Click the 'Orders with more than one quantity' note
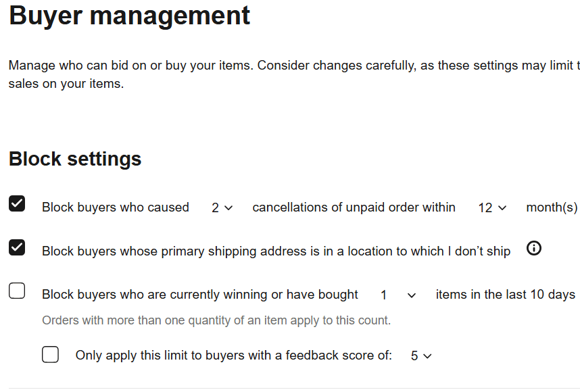 pos(216,320)
